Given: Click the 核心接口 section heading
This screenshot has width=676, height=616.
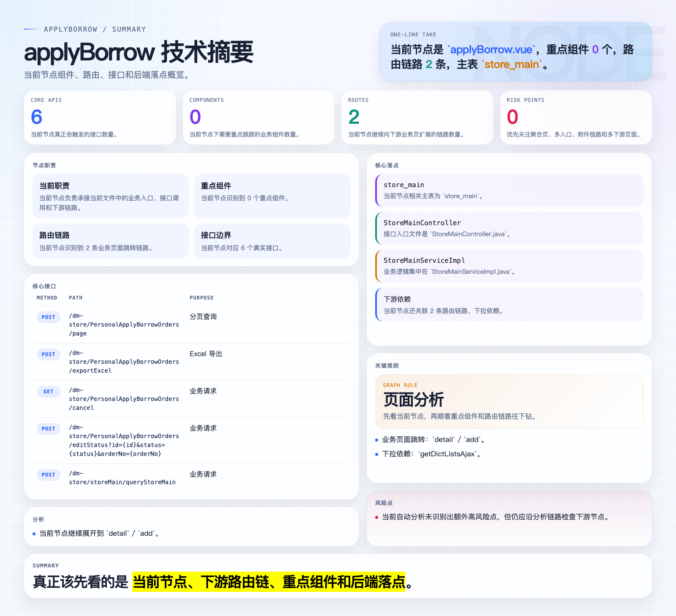Looking at the screenshot, I should (x=44, y=286).
